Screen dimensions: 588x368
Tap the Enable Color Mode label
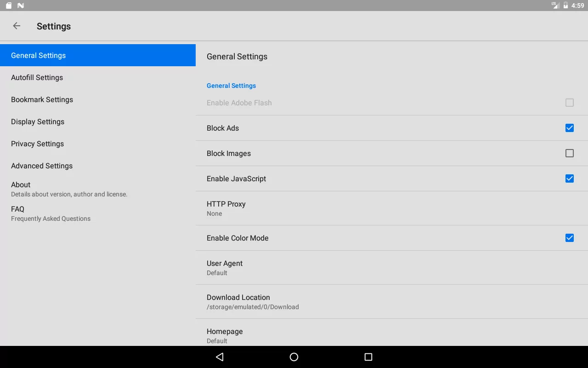tap(237, 238)
